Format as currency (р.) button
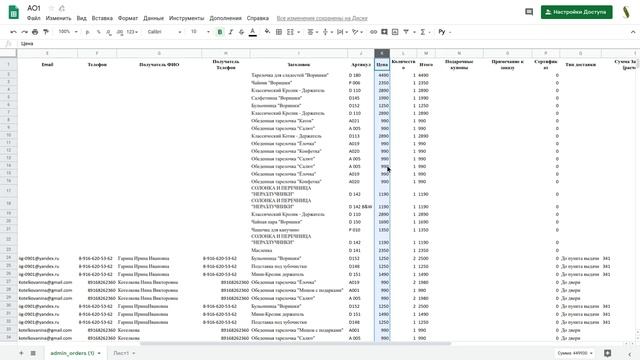The image size is (640, 360). tap(87, 32)
